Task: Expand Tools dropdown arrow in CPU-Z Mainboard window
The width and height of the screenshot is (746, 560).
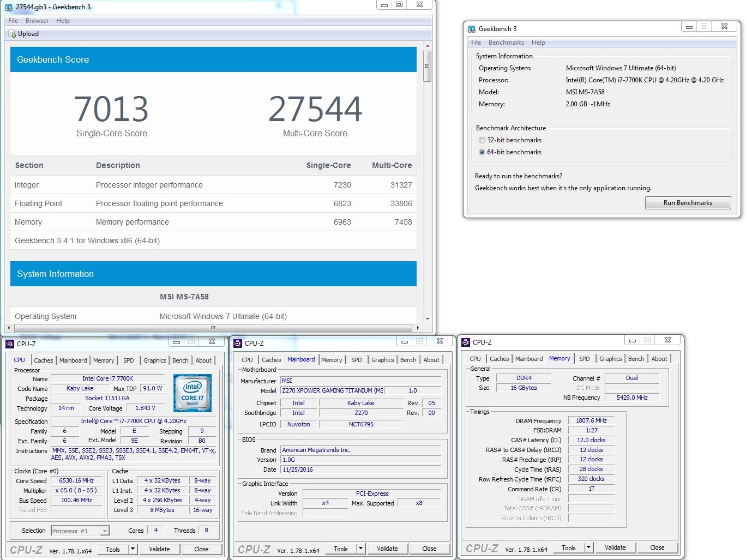Action: 360,549
